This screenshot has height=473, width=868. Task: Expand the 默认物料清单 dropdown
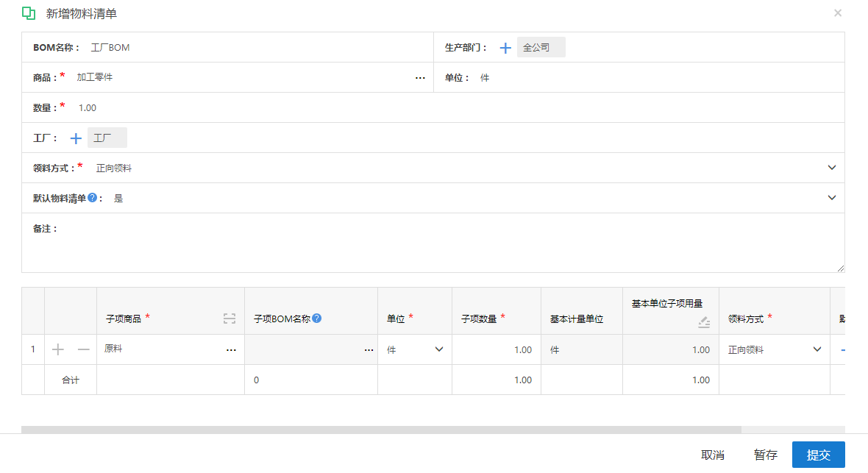coord(831,198)
